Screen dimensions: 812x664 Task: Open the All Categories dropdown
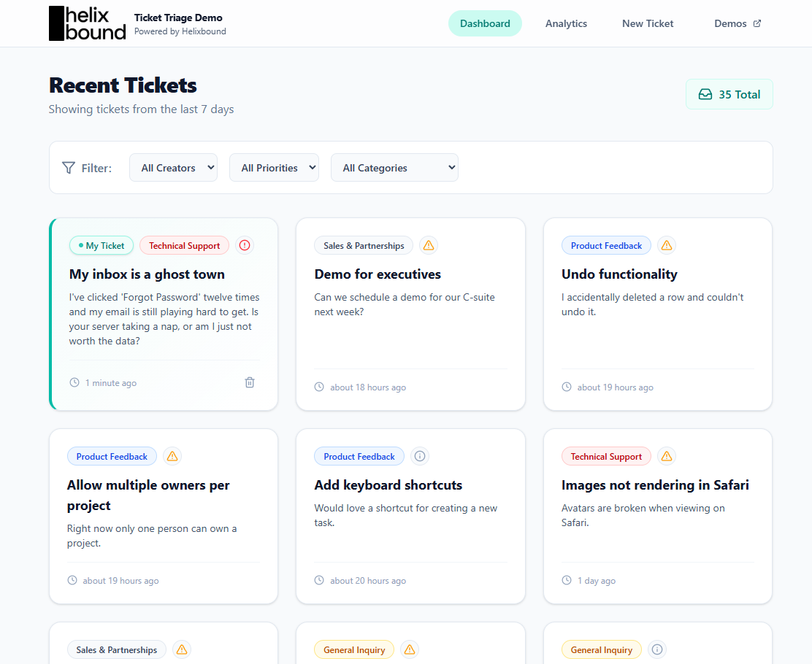tap(394, 167)
